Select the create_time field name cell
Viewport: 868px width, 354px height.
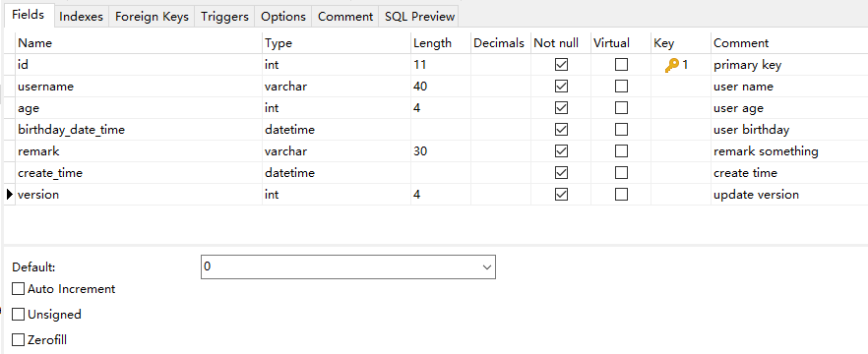tap(139, 173)
